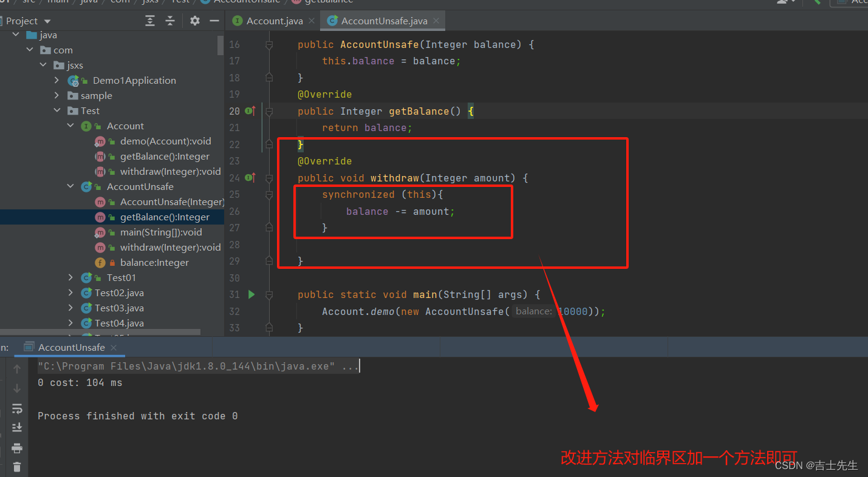Select withdraw(Integer):void under AccountUnsafe
Image resolution: width=868 pixels, height=477 pixels.
(x=171, y=248)
